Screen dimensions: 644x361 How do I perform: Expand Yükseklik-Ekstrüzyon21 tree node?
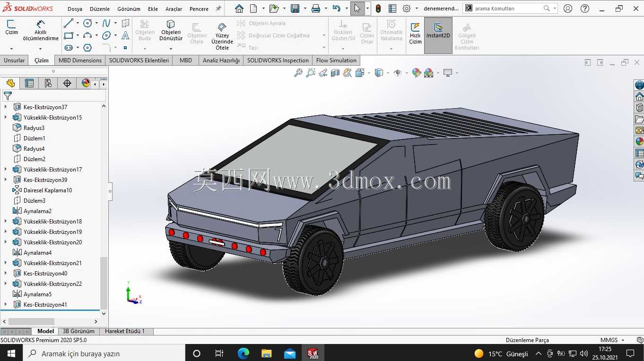click(6, 263)
